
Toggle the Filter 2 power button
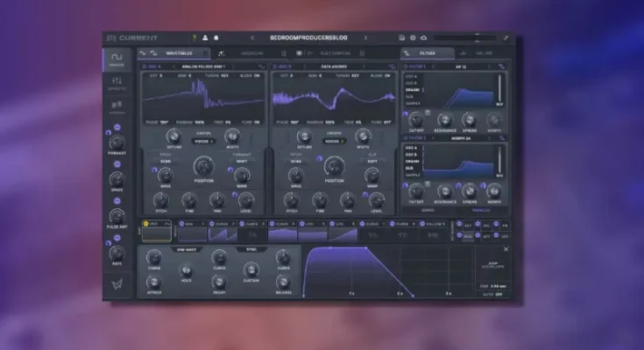[x=406, y=137]
